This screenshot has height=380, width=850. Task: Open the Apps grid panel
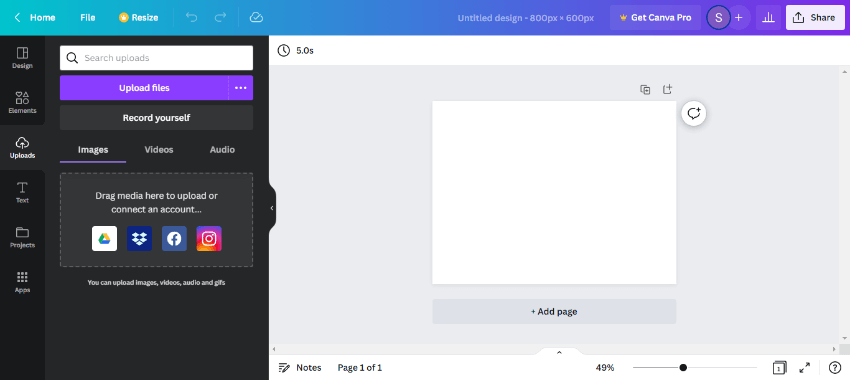(x=22, y=282)
